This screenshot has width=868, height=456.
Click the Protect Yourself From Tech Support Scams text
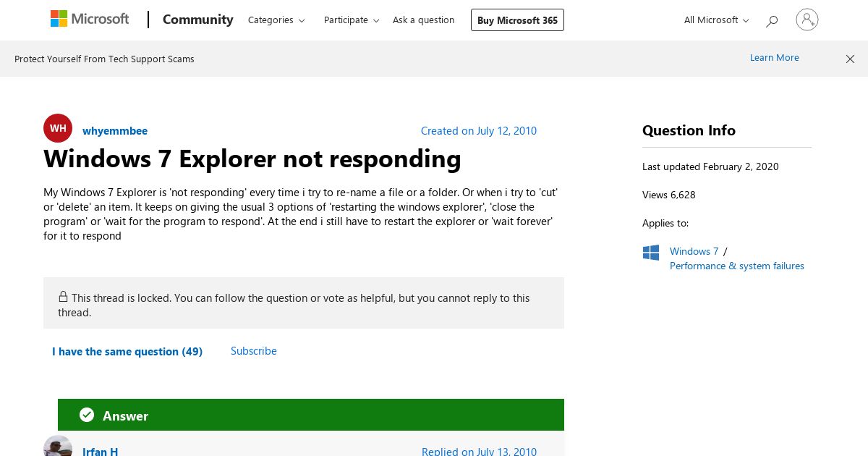point(104,59)
